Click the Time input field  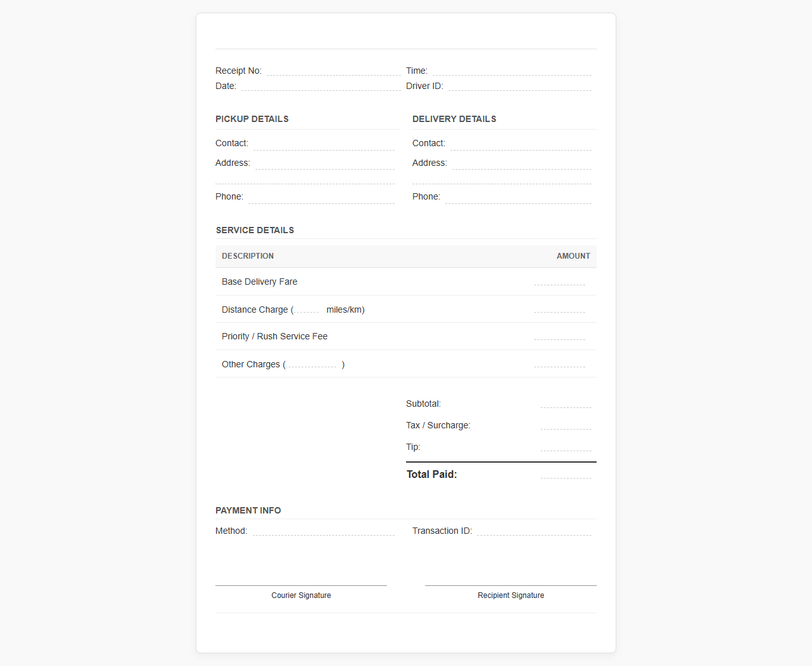pos(512,70)
